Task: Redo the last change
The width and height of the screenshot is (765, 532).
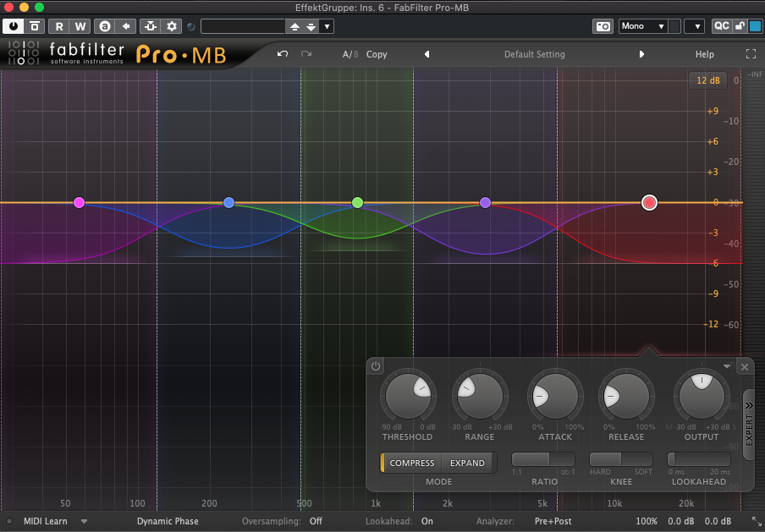Action: 306,54
